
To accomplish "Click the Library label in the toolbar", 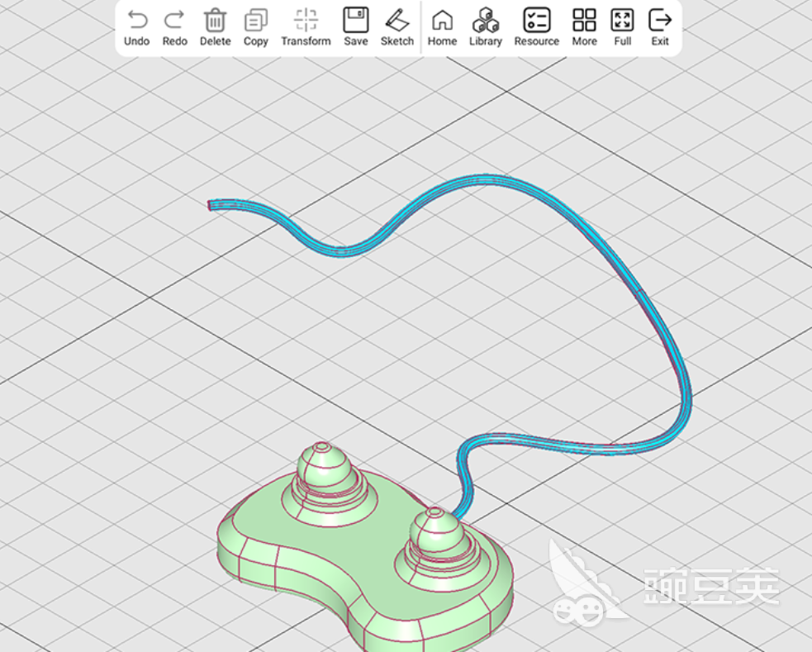I will tap(485, 40).
